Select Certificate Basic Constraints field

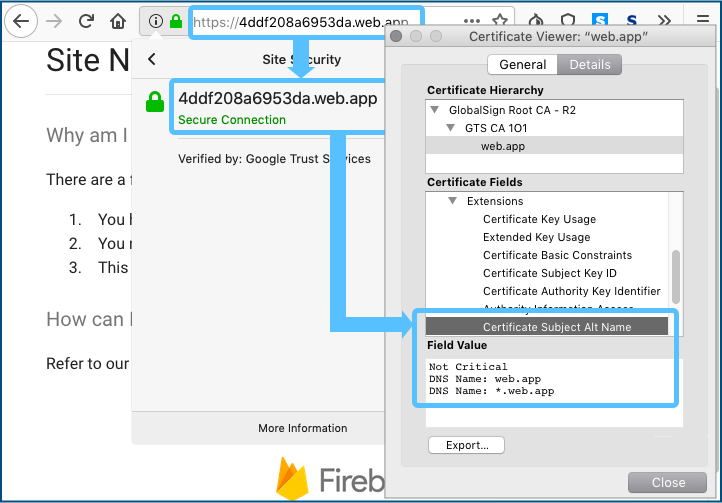pos(557,255)
